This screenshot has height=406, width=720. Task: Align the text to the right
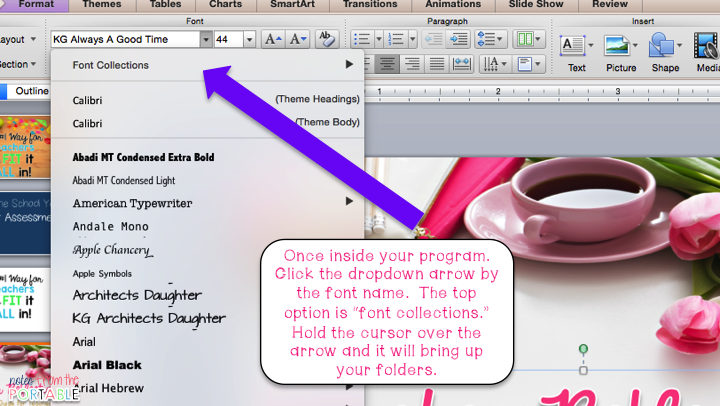click(x=412, y=64)
